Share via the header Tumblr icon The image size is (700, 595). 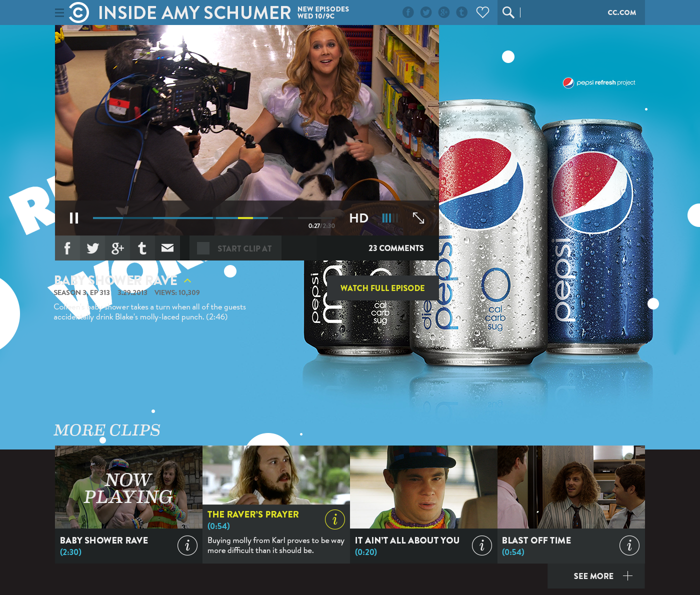pyautogui.click(x=462, y=12)
